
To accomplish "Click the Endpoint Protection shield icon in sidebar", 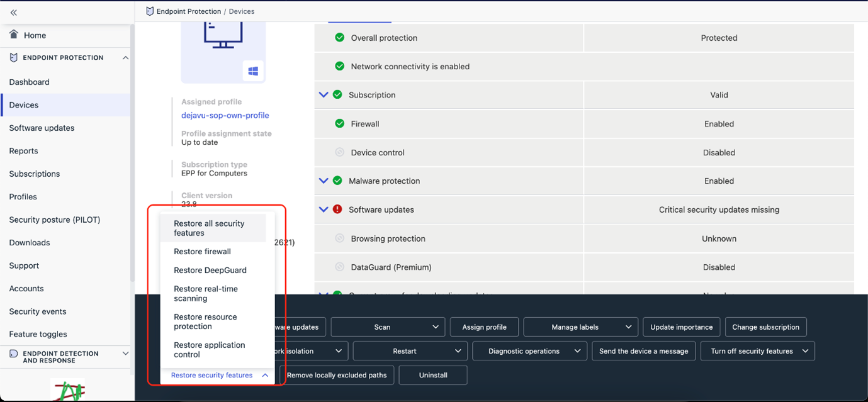I will click(14, 57).
